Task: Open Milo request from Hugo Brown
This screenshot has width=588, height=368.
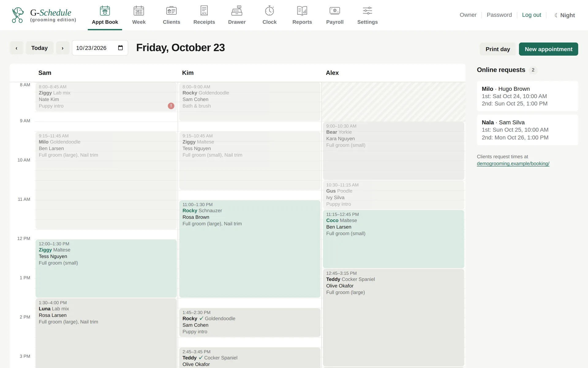Action: point(527,96)
